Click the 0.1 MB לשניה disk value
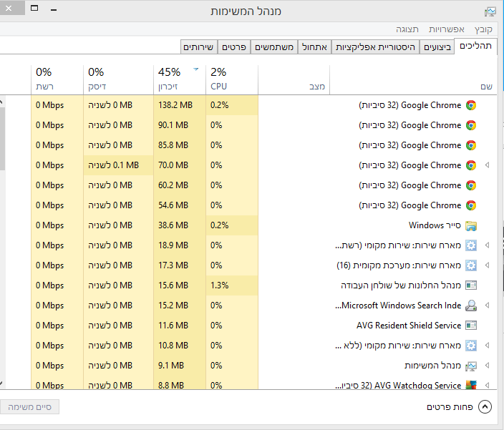Viewport: 504px width, 430px height. 113,165
